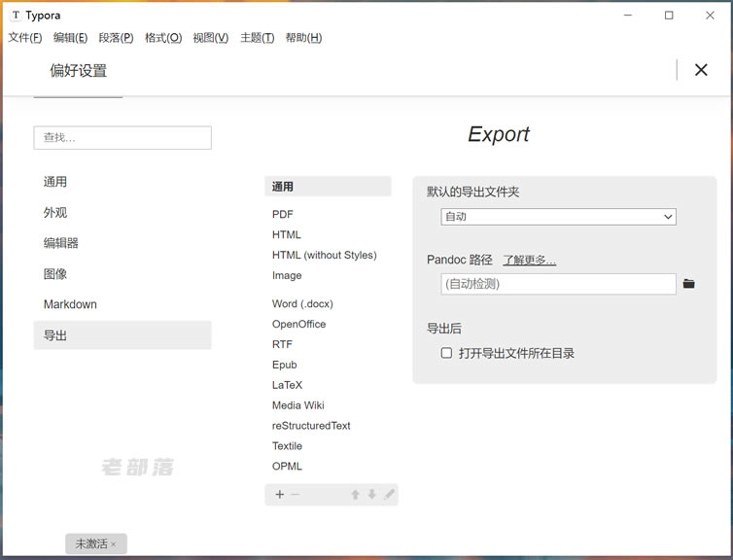Click the Pandoc path folder browse icon
Viewport: 733px width, 560px height.
pos(688,284)
